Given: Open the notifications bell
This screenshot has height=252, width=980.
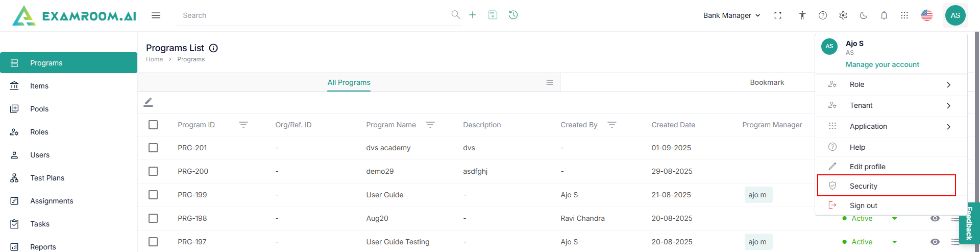Looking at the screenshot, I should pos(884,15).
